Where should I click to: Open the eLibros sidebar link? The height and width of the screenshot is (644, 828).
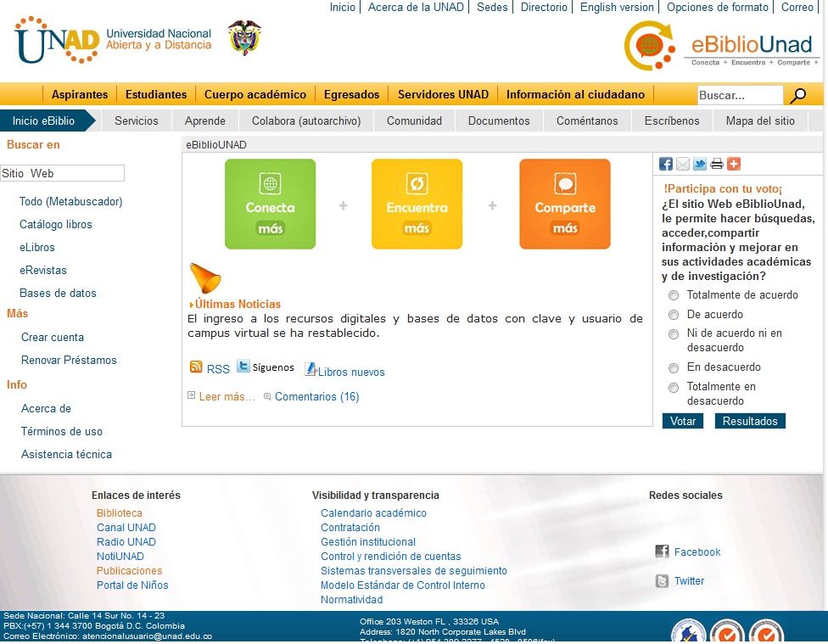(x=37, y=247)
